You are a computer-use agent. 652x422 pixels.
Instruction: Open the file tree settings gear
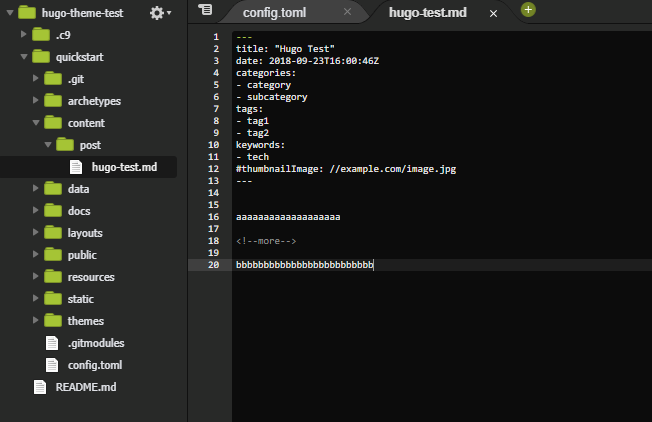[x=160, y=13]
